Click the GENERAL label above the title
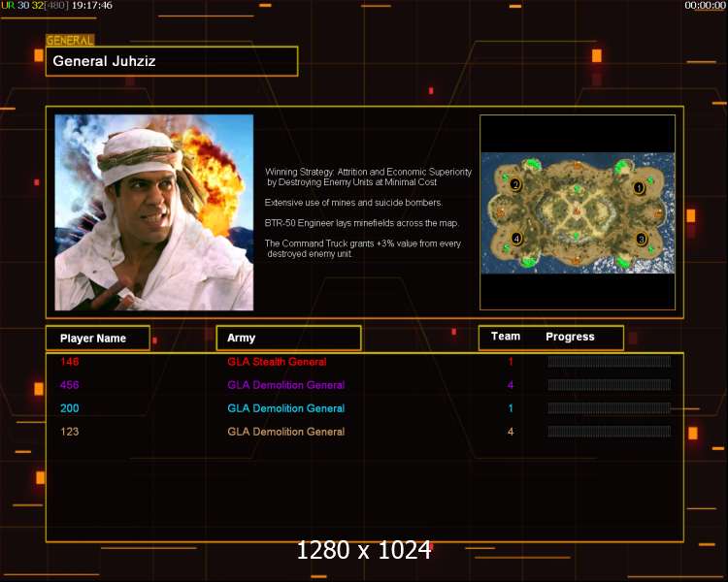728x582 pixels. point(70,41)
